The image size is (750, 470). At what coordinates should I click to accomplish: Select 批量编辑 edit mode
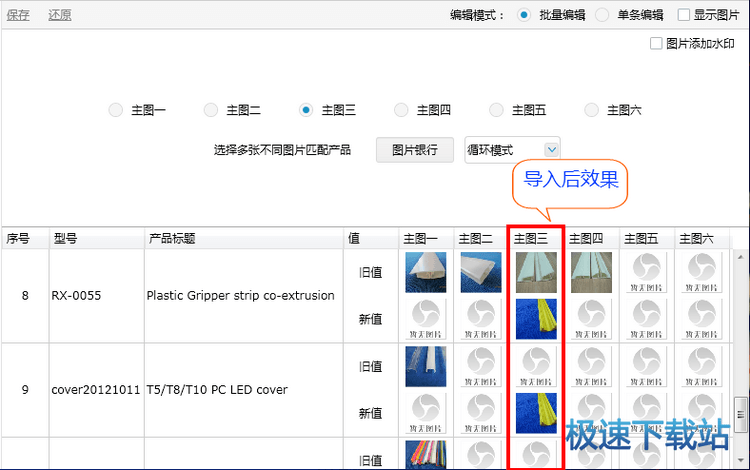pos(524,15)
